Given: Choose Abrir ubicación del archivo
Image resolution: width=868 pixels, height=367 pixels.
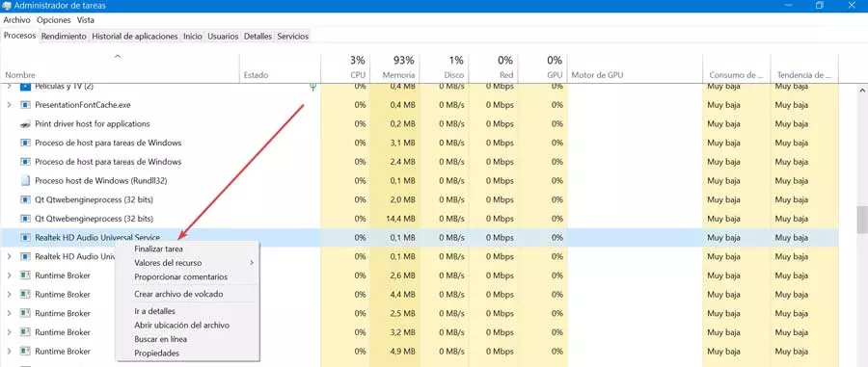Looking at the screenshot, I should pyautogui.click(x=181, y=326).
